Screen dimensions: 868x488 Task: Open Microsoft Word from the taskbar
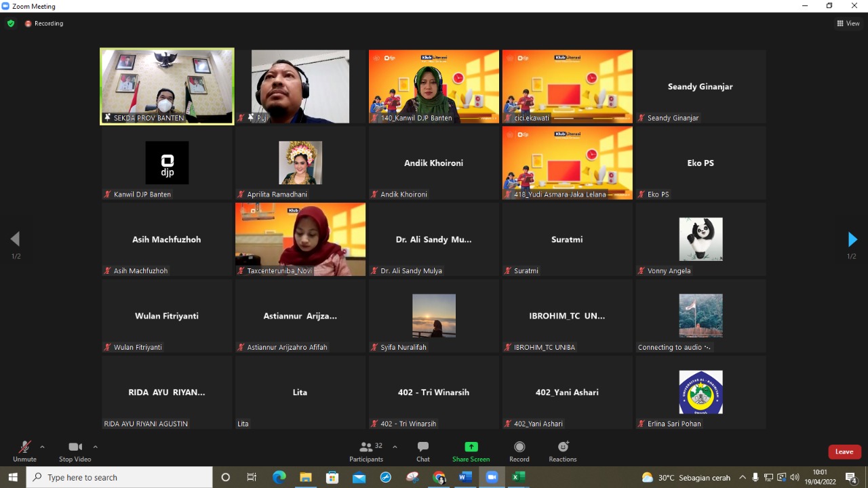point(465,477)
